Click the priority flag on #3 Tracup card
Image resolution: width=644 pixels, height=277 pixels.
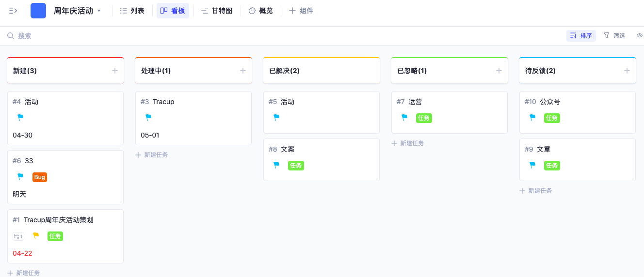(x=148, y=118)
